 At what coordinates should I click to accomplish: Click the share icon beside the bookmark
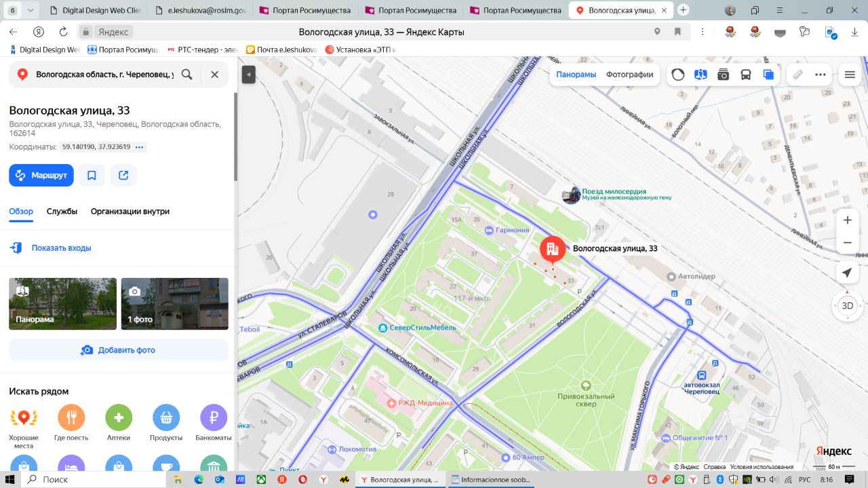tap(123, 176)
